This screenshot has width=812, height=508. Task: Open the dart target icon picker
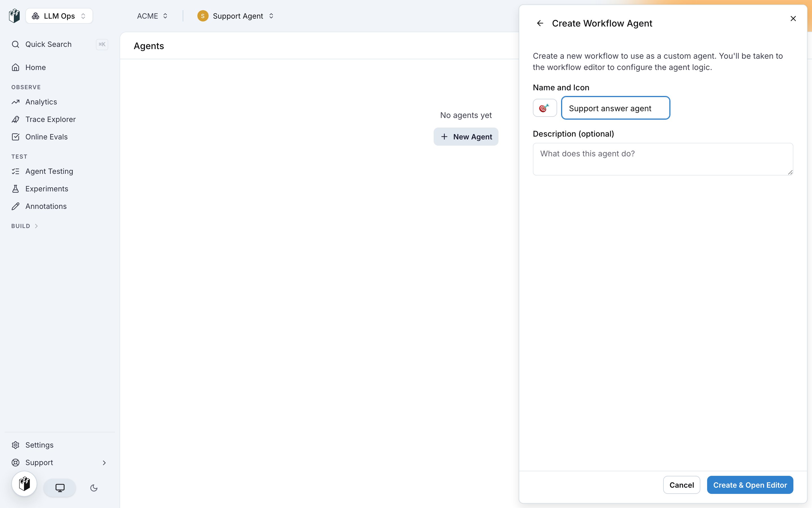click(545, 108)
